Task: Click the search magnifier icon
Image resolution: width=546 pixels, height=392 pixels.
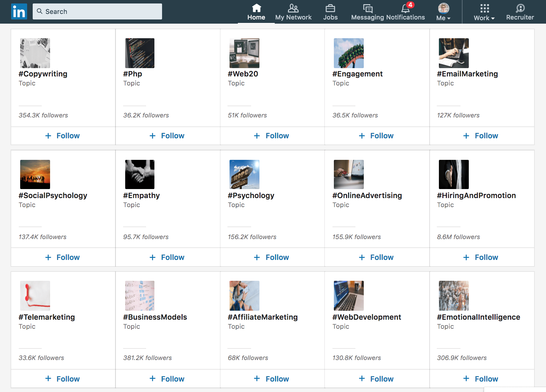Action: 40,11
